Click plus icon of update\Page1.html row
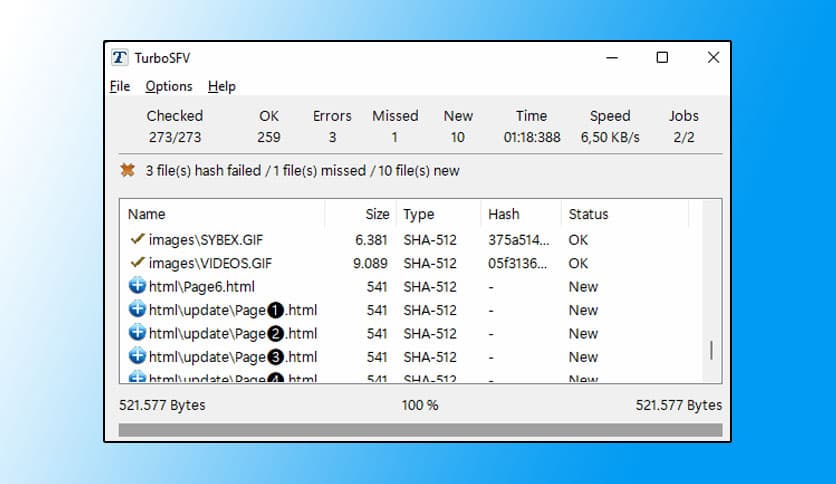This screenshot has height=484, width=836. coord(137,309)
